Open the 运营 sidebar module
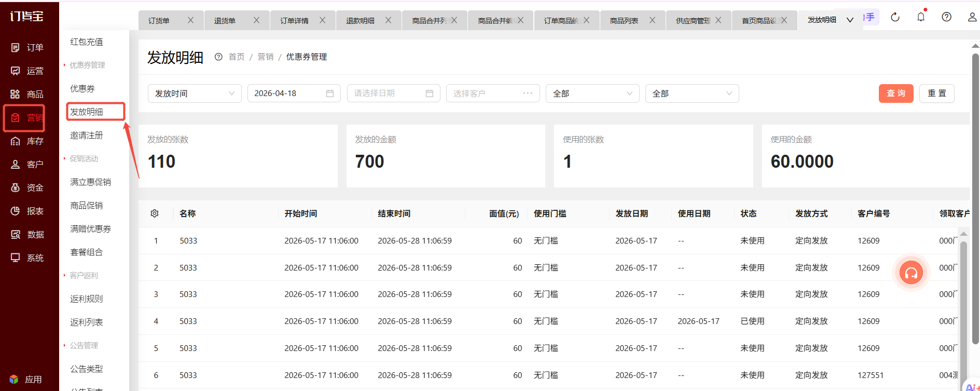Image resolution: width=980 pixels, height=391 pixels. (27, 71)
